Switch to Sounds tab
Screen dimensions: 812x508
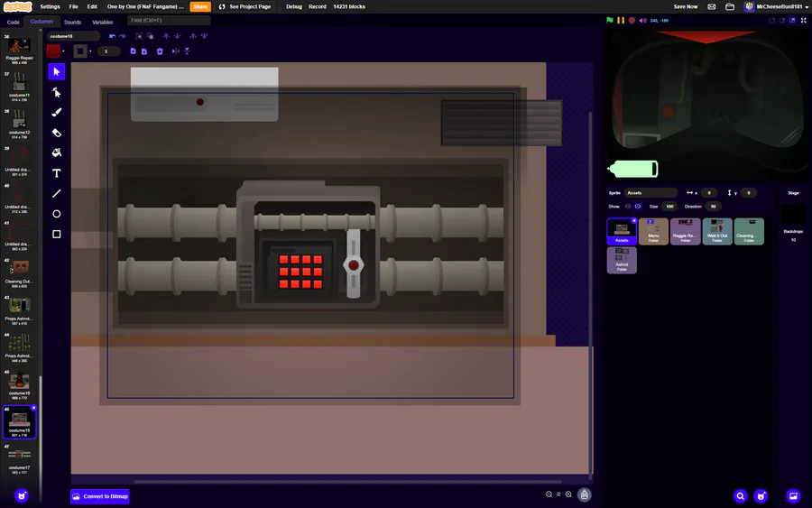click(72, 23)
